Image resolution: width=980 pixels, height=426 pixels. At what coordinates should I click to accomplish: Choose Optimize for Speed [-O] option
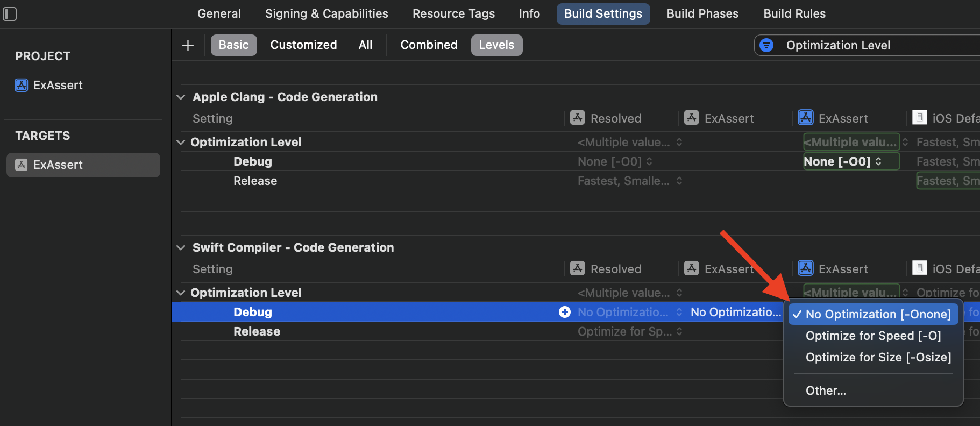[x=873, y=336]
